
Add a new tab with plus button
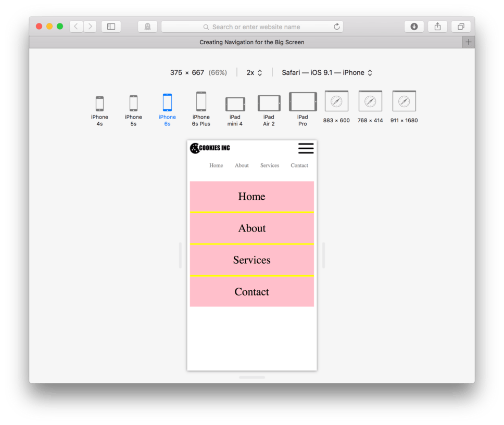pos(468,42)
